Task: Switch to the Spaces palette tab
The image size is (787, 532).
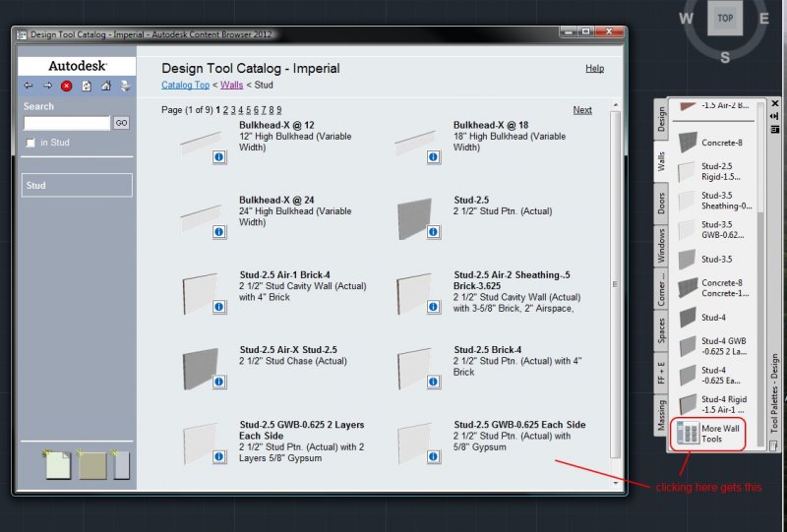Action: pyautogui.click(x=661, y=330)
